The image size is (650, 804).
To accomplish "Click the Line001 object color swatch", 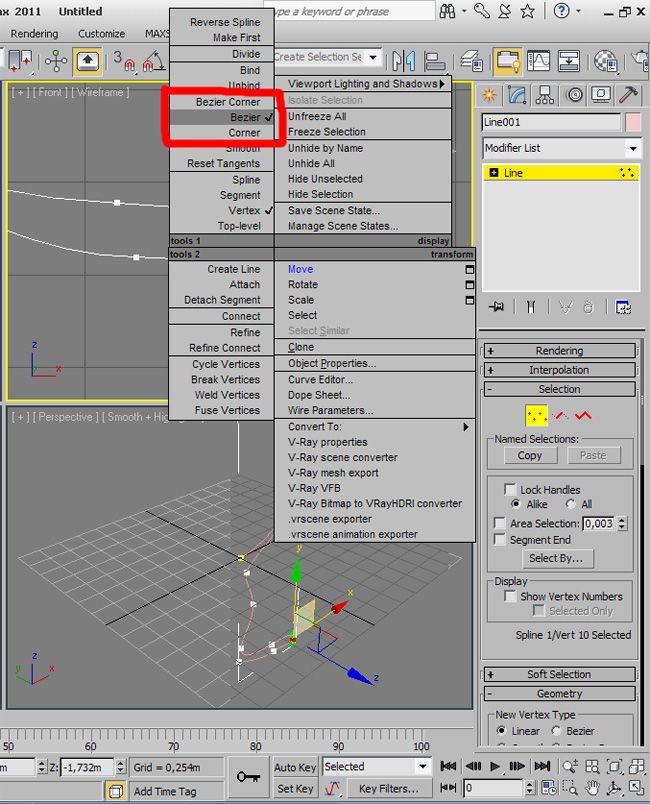I will click(x=633, y=122).
